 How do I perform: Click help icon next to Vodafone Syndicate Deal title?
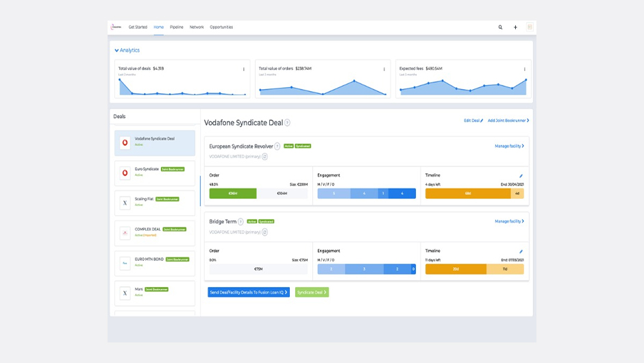(x=288, y=123)
